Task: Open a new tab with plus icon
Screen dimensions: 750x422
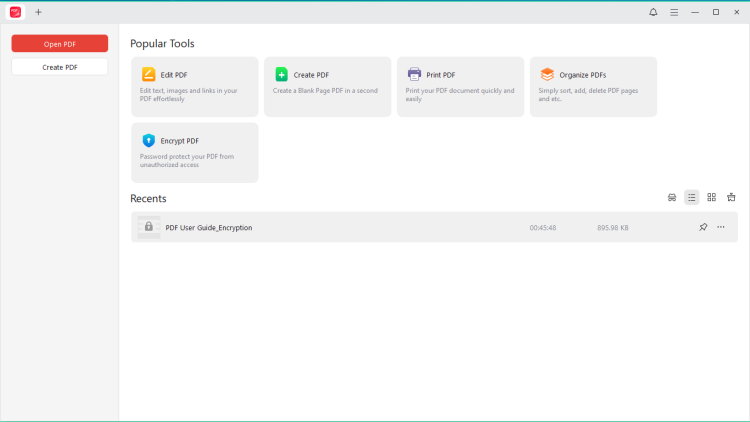Action: pyautogui.click(x=38, y=12)
